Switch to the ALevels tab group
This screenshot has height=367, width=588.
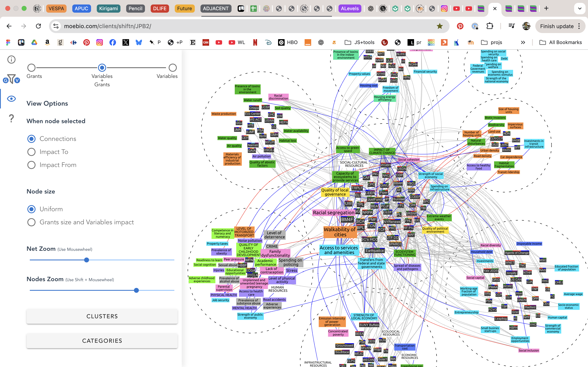coord(350,9)
